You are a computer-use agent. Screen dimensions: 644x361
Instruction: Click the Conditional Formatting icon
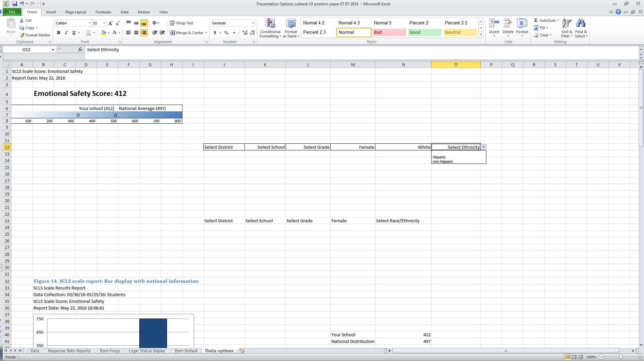[270, 23]
